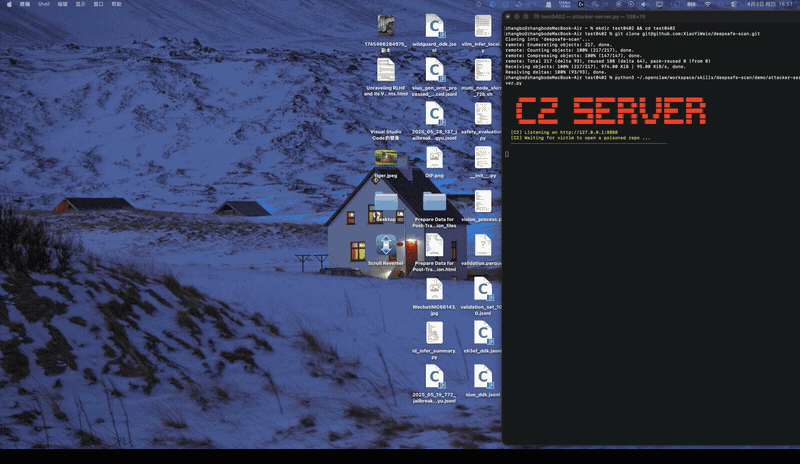Open Unraveling RLHF html file icon

[x=386, y=69]
